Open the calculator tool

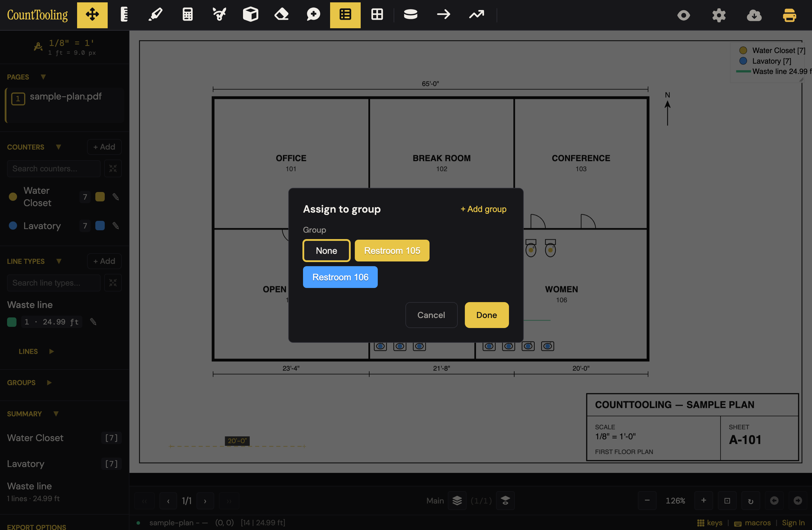[187, 15]
